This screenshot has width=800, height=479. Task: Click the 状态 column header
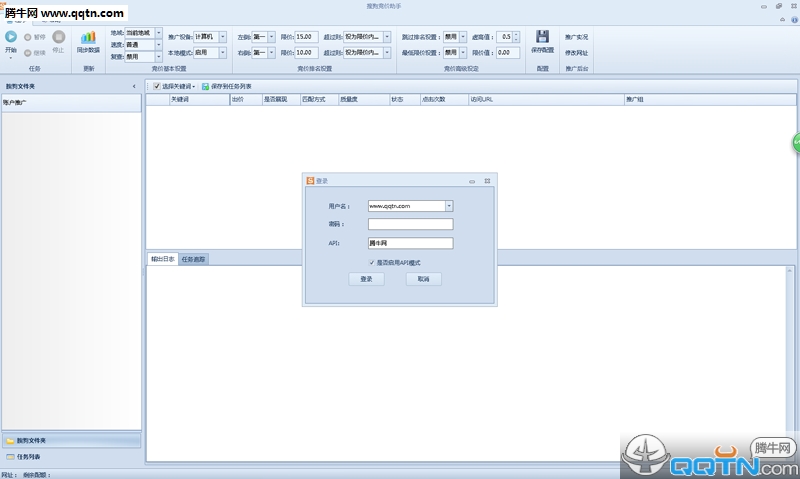tap(405, 99)
